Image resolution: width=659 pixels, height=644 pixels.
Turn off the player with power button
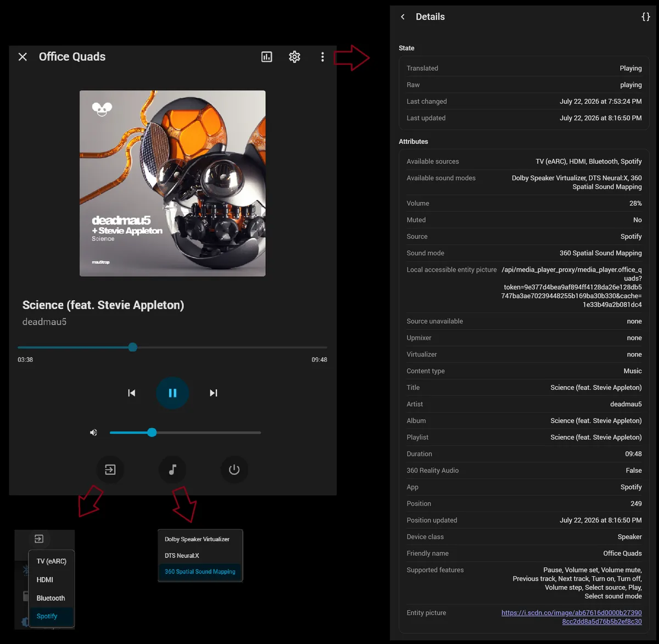click(x=234, y=470)
